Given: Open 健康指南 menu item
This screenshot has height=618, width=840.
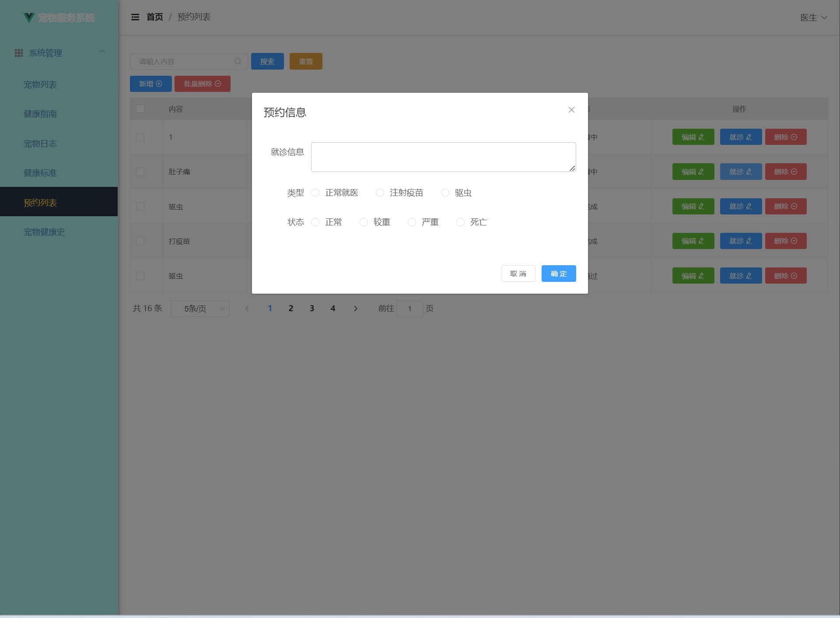Looking at the screenshot, I should [x=40, y=114].
